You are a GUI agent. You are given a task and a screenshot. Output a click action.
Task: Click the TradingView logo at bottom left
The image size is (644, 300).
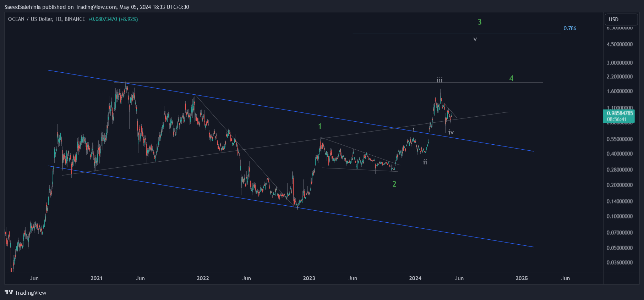(x=26, y=293)
